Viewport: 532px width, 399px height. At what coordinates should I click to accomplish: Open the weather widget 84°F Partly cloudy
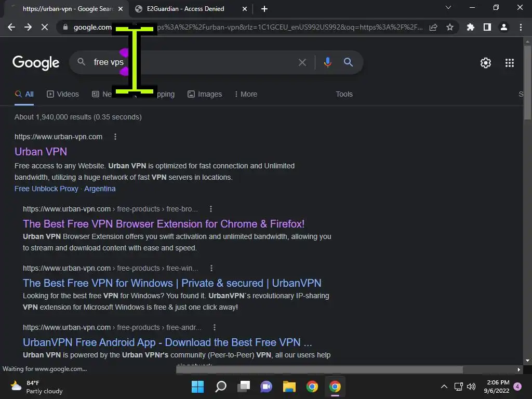click(x=37, y=387)
